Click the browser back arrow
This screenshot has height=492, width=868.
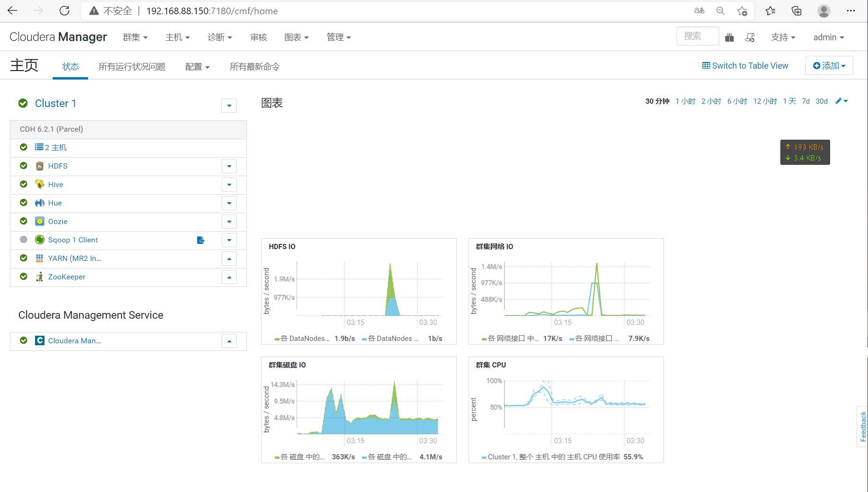click(x=13, y=10)
